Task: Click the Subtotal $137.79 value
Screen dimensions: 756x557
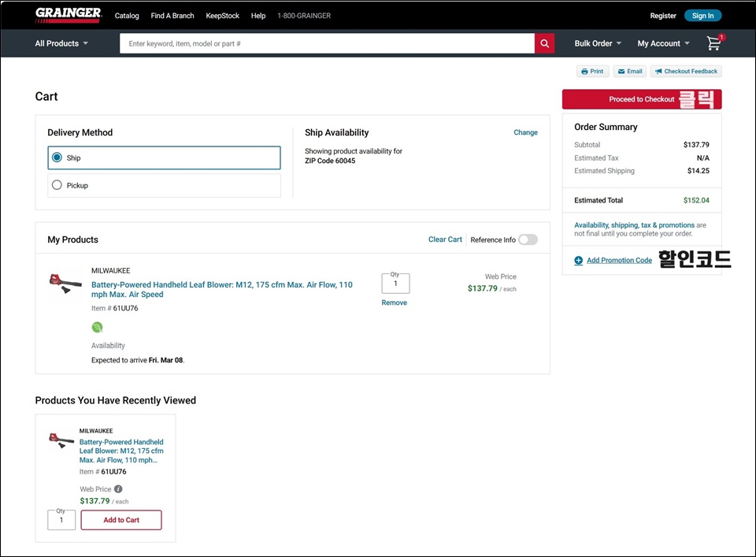Action: pos(696,145)
